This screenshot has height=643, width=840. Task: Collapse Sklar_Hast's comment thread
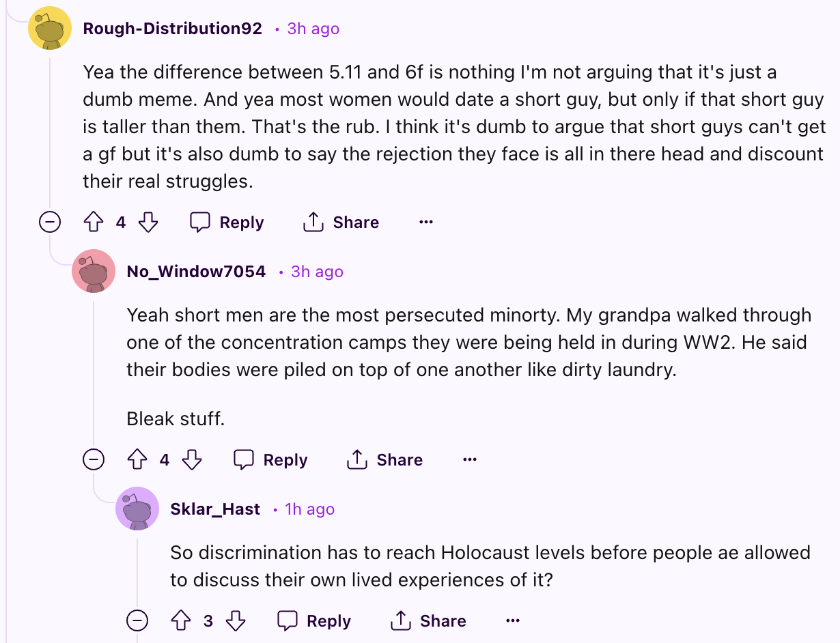(x=137, y=621)
